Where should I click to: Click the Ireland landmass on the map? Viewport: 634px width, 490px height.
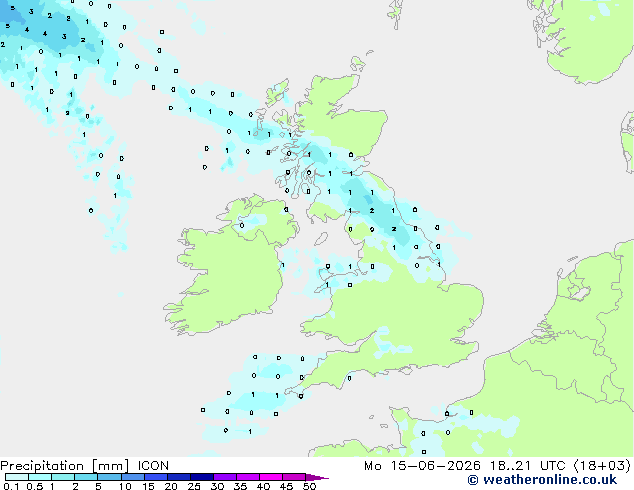(x=230, y=267)
